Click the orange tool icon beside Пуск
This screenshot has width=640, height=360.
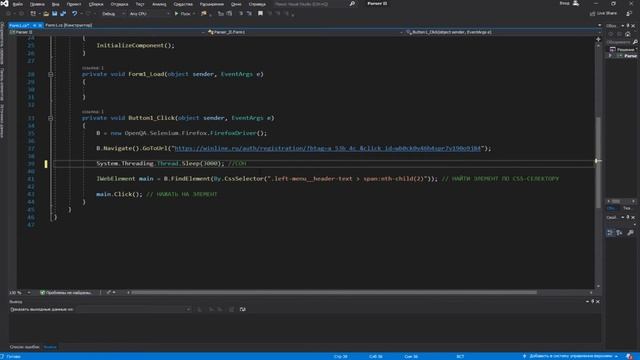pos(204,13)
